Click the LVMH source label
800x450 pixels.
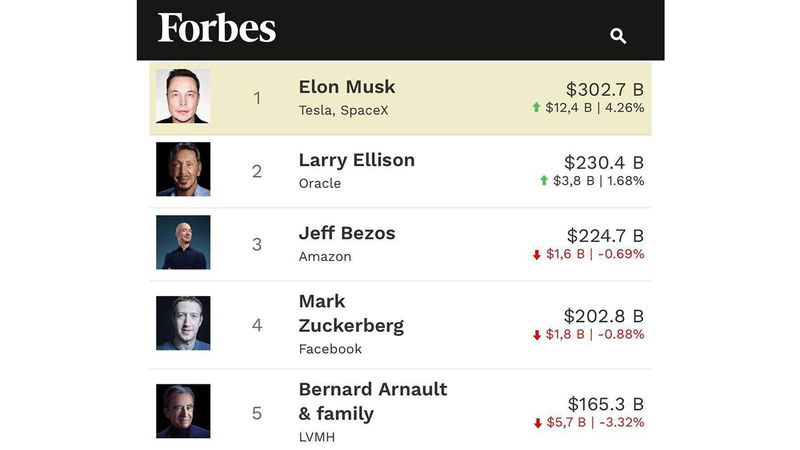click(x=317, y=437)
